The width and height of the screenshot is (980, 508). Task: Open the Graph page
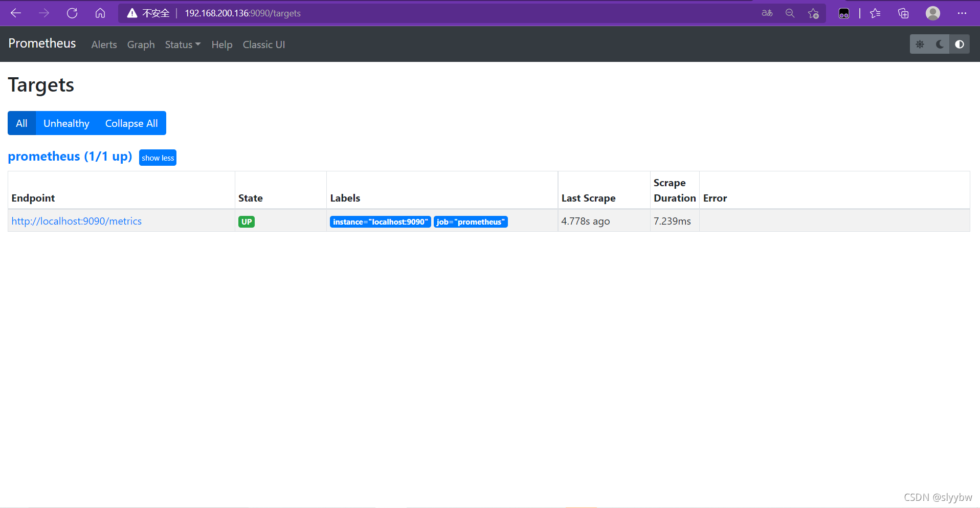pyautogui.click(x=141, y=45)
